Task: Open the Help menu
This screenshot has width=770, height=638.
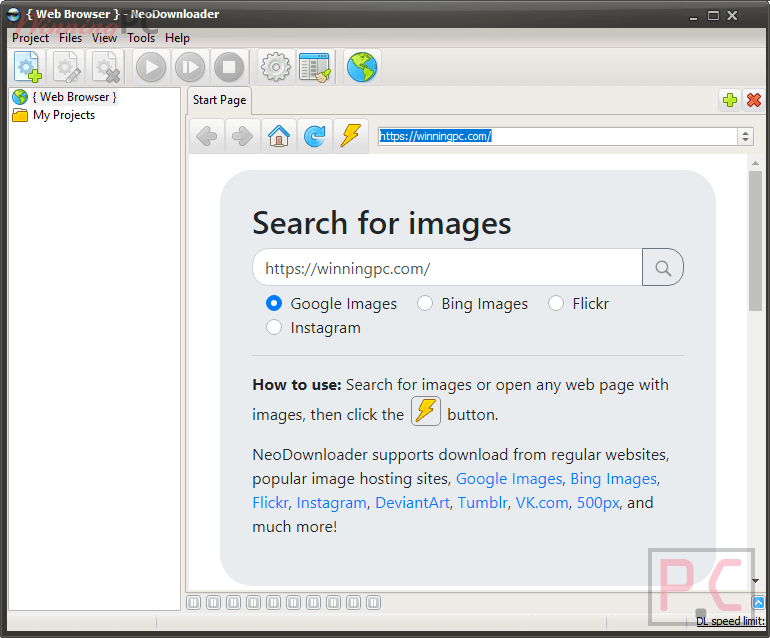Action: tap(177, 38)
